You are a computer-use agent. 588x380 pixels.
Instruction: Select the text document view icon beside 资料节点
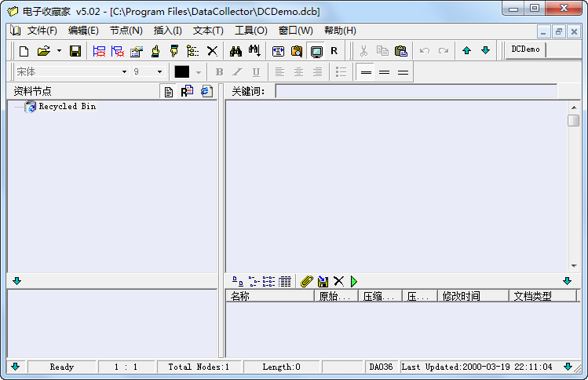[x=169, y=92]
